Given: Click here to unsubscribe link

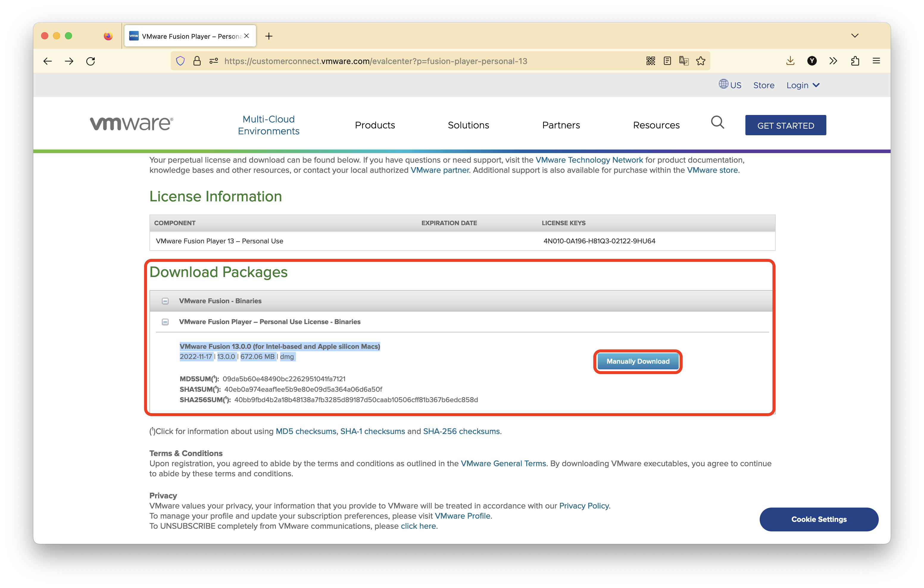Looking at the screenshot, I should coord(418,526).
